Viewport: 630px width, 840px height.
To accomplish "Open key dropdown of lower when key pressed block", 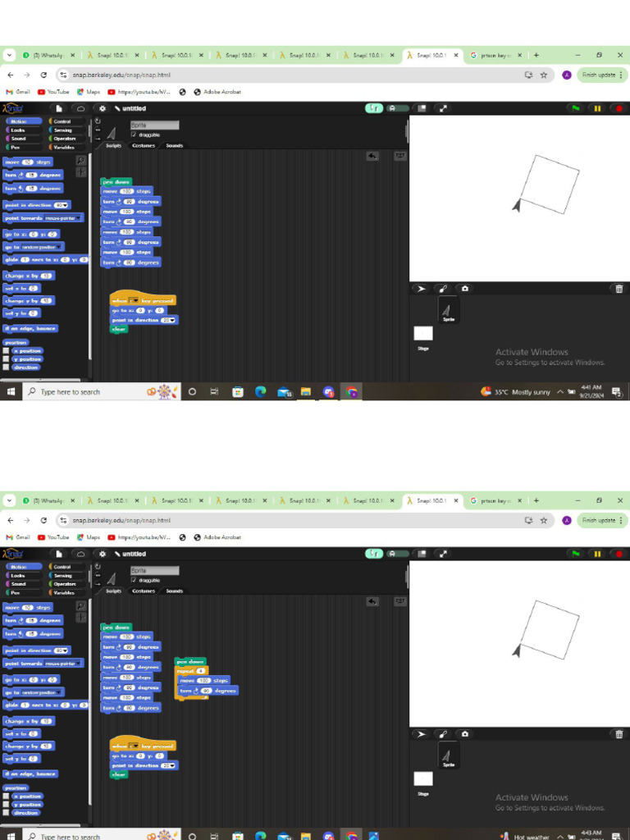I will (x=136, y=746).
